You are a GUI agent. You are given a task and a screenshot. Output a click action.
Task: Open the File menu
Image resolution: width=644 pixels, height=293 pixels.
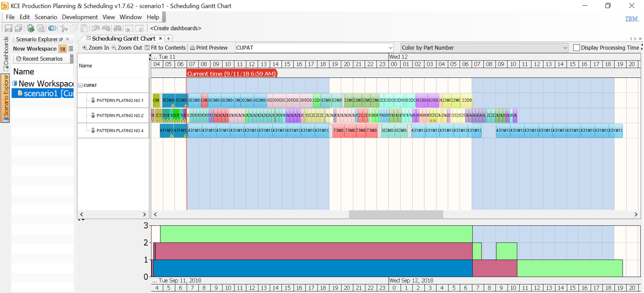[10, 17]
